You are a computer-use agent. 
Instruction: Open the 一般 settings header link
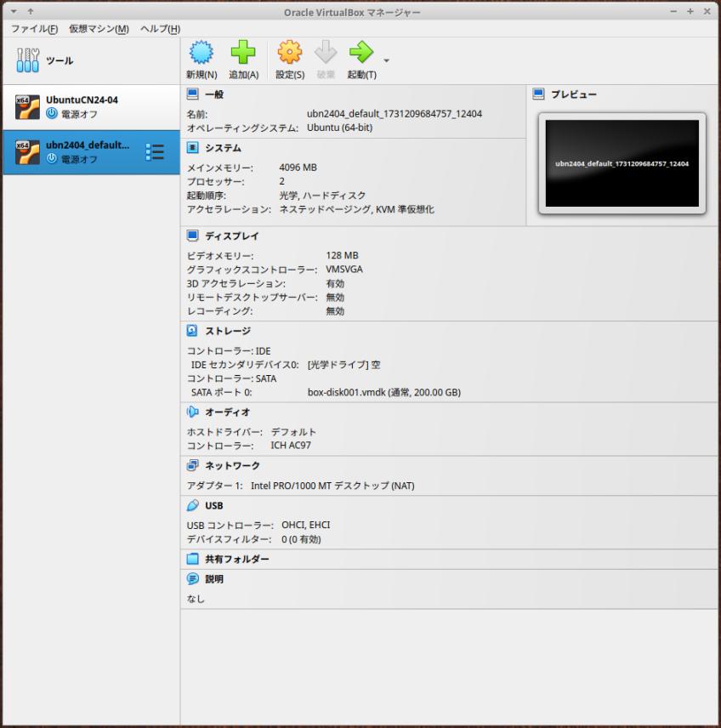(x=214, y=94)
